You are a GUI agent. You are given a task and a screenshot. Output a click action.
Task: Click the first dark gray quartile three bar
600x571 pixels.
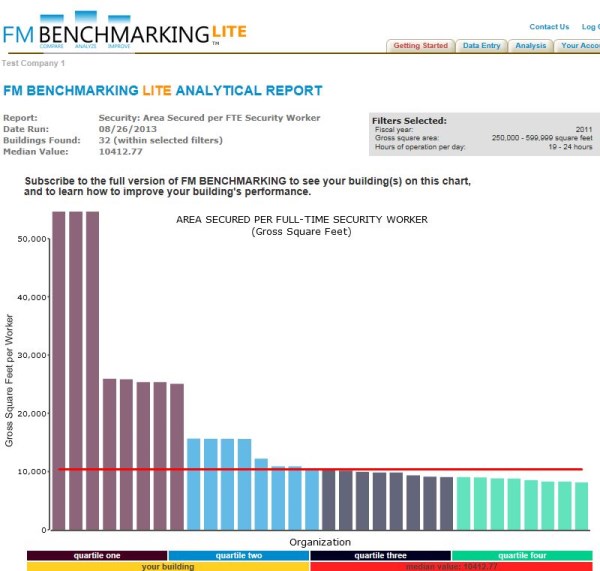coord(328,500)
